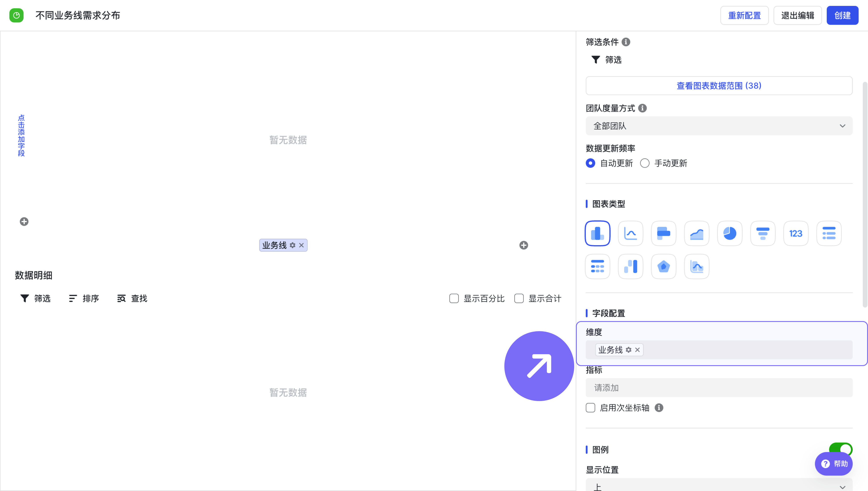Click the chart title 不同业务线需求分布

(77, 16)
